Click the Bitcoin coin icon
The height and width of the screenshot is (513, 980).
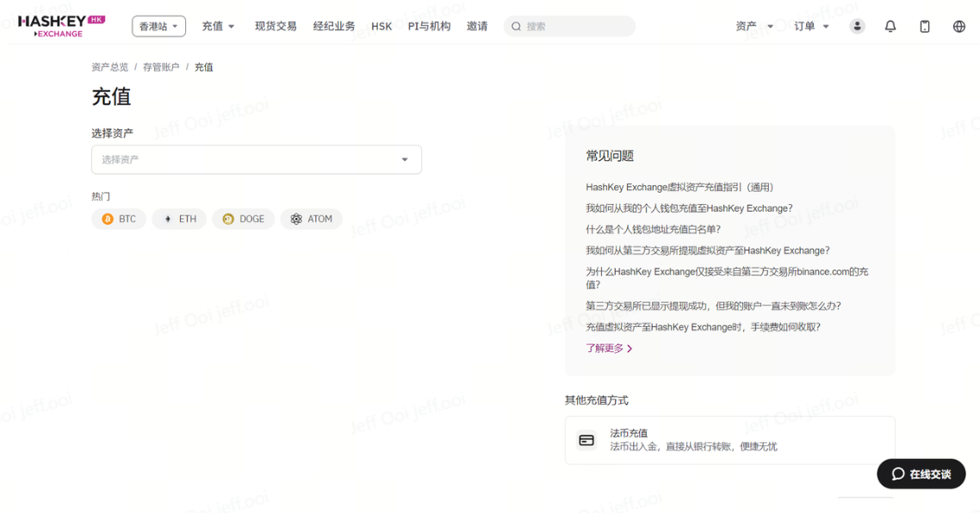click(x=108, y=219)
